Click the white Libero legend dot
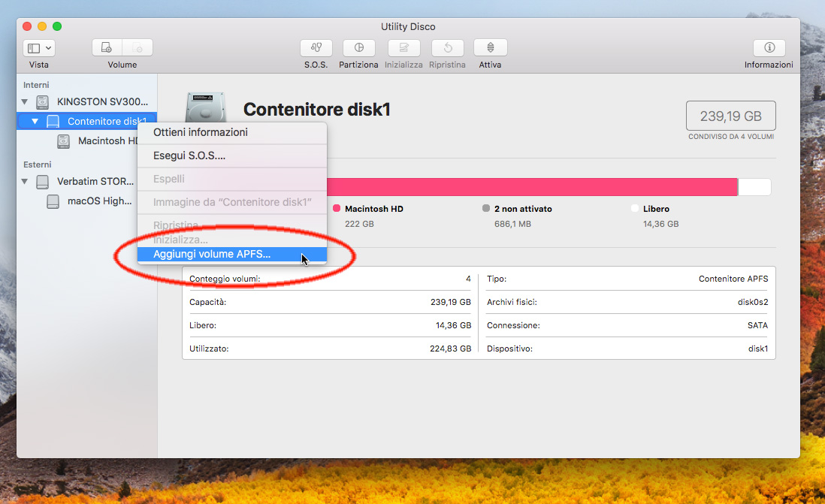This screenshot has height=504, width=825. (x=635, y=208)
